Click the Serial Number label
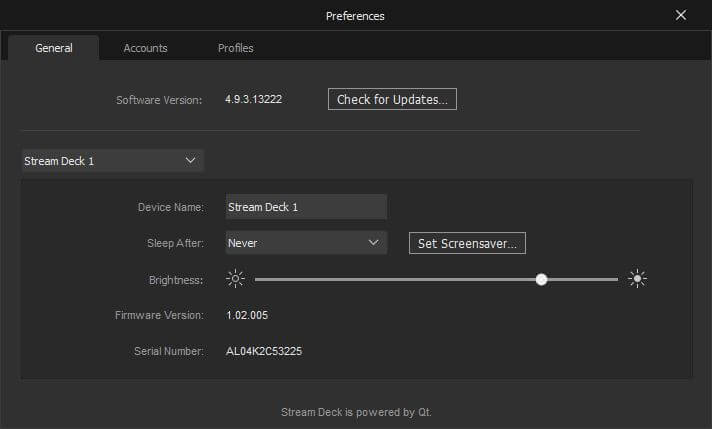 (169, 351)
